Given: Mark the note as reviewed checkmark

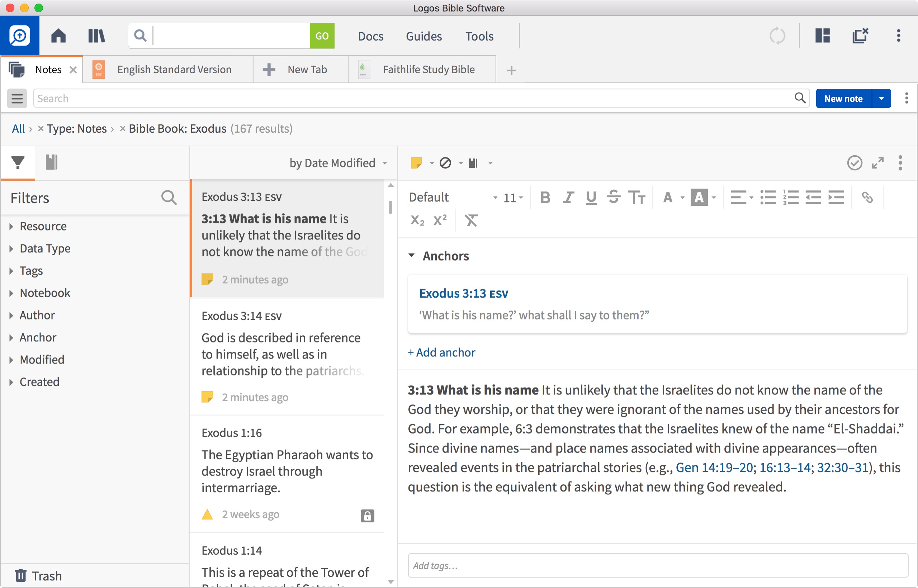Looking at the screenshot, I should pyautogui.click(x=855, y=163).
